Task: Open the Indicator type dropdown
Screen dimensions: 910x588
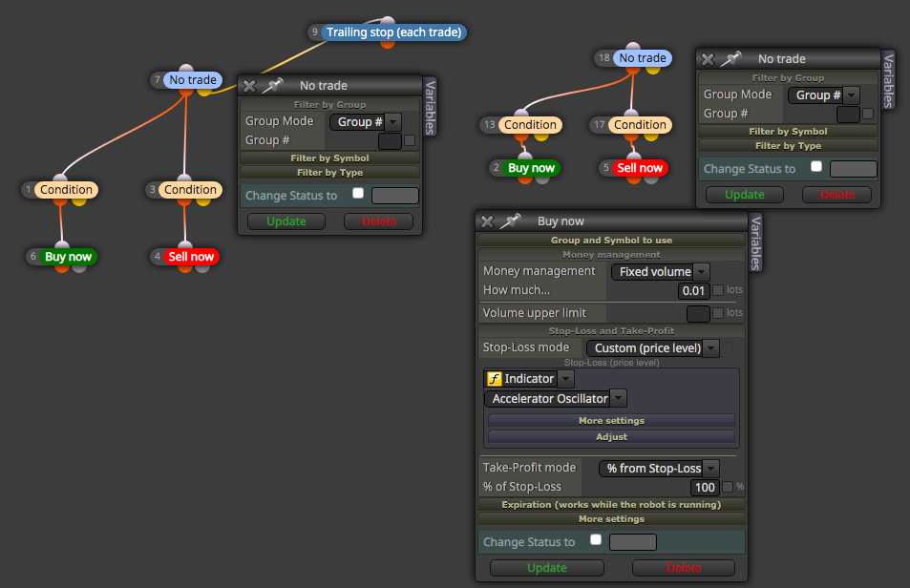Action: click(x=529, y=379)
